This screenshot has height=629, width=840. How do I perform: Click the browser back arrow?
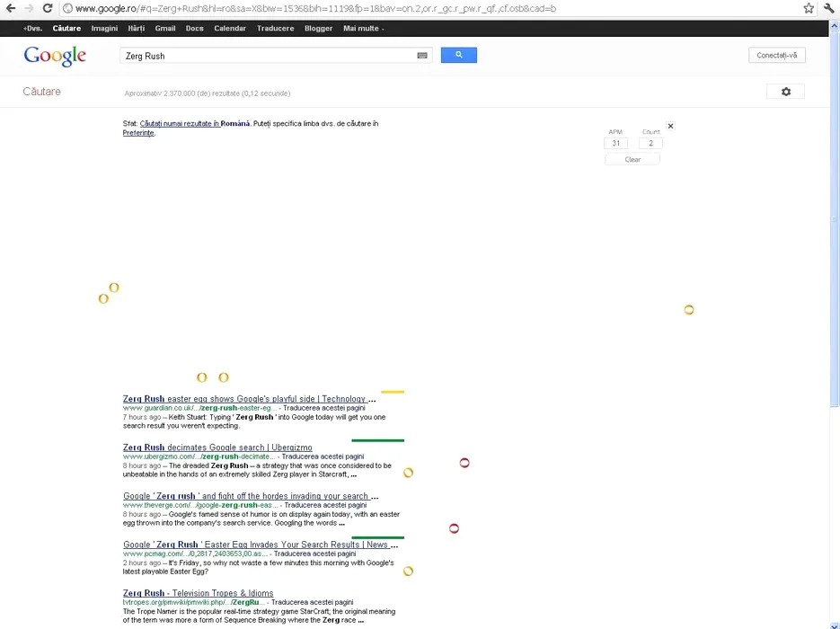(11, 8)
